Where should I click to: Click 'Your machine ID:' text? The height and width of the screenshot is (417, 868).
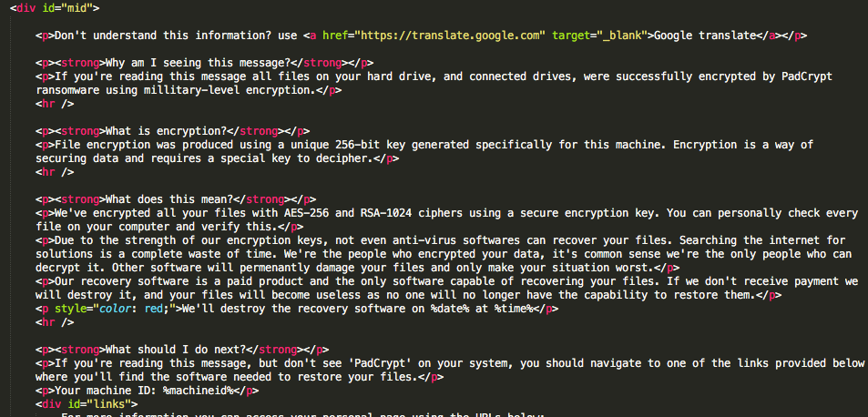pos(105,391)
